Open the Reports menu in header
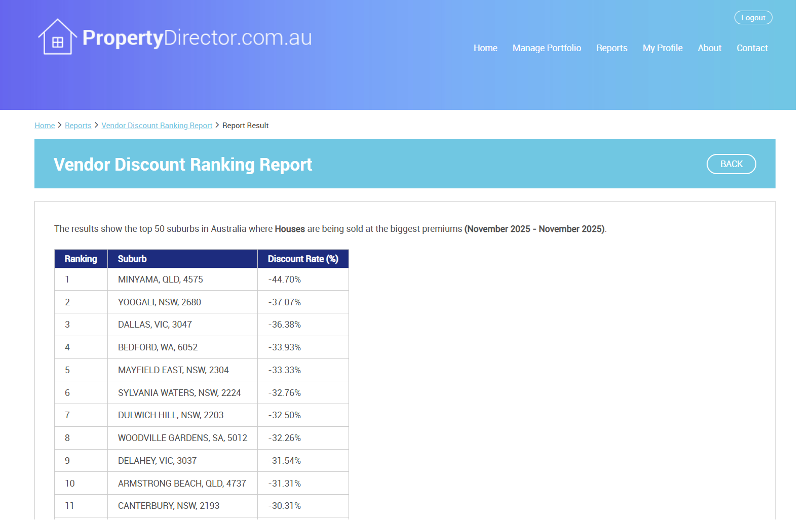 611,48
